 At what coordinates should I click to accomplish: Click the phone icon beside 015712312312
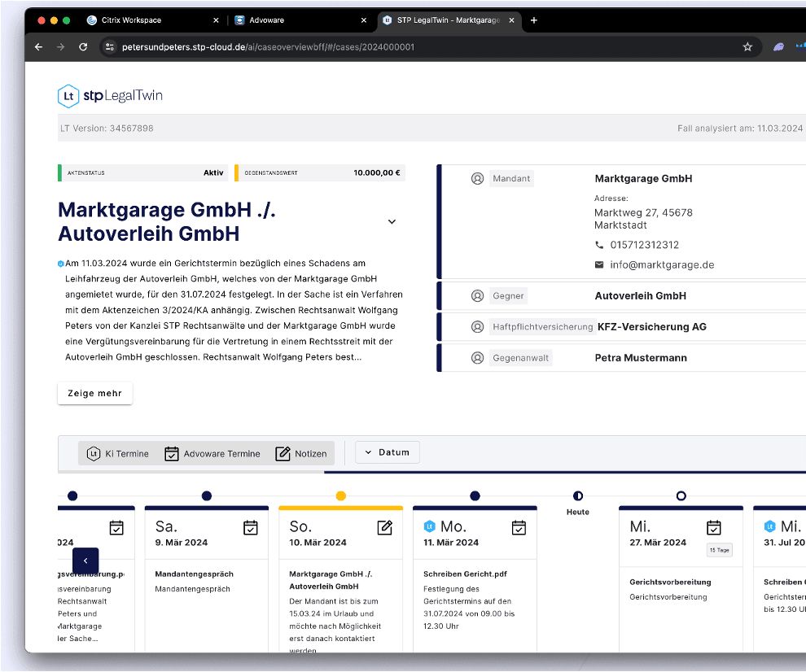(599, 245)
